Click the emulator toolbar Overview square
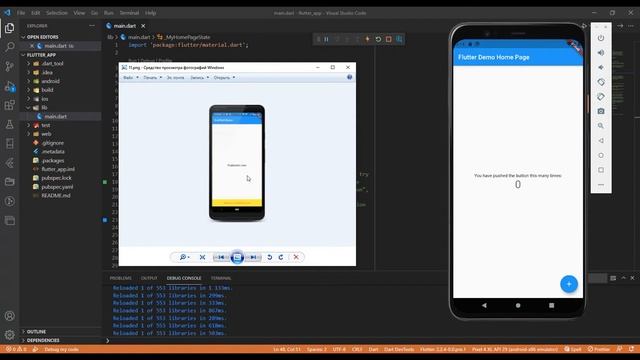 click(601, 170)
